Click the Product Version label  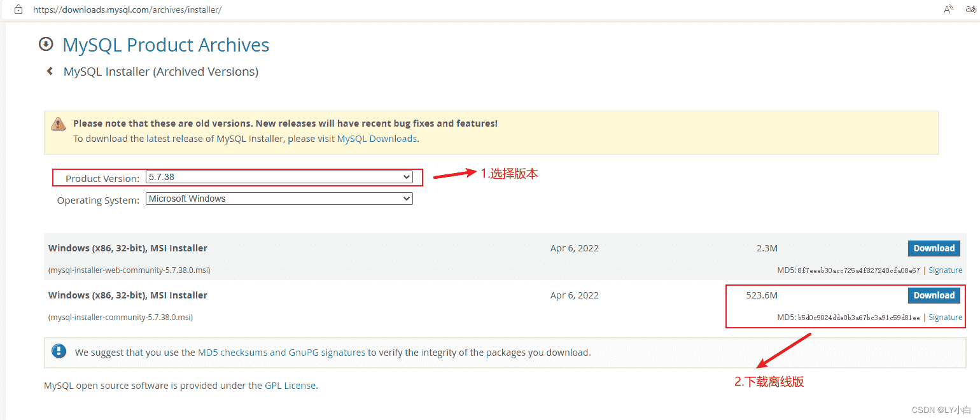tap(102, 178)
